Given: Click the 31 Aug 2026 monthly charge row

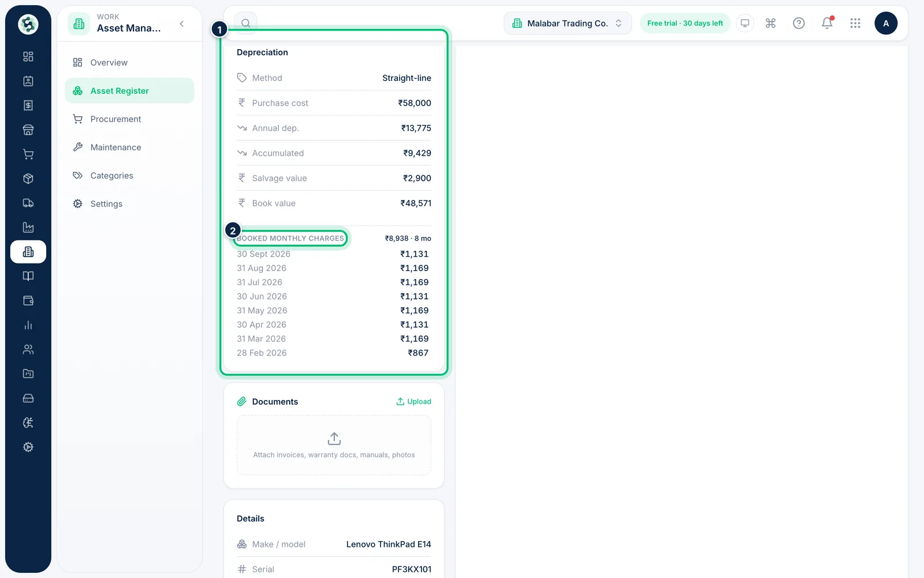Looking at the screenshot, I should pyautogui.click(x=334, y=268).
